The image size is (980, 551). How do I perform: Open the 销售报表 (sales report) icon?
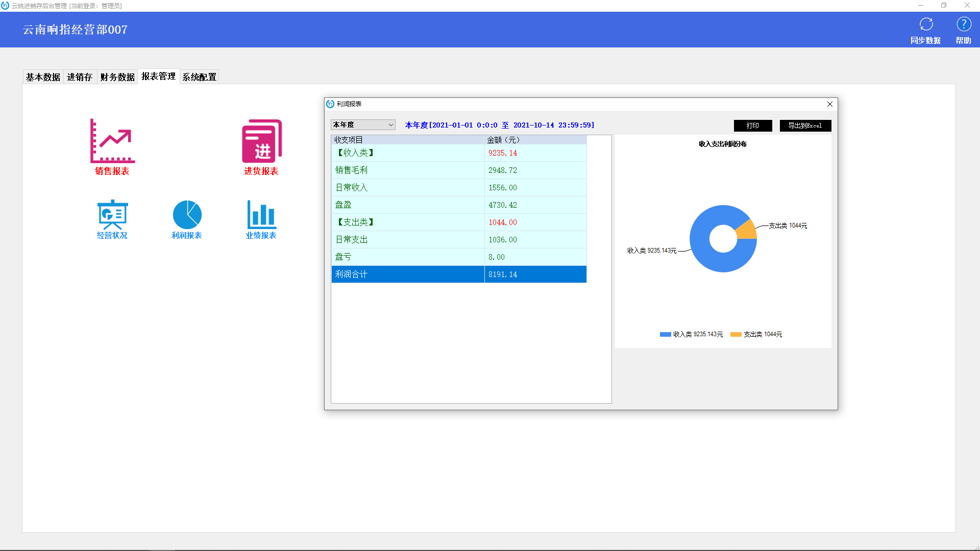click(112, 147)
